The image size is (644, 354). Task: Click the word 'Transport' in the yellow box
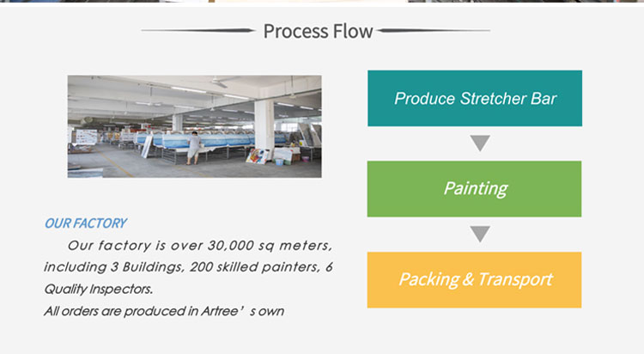[515, 279]
